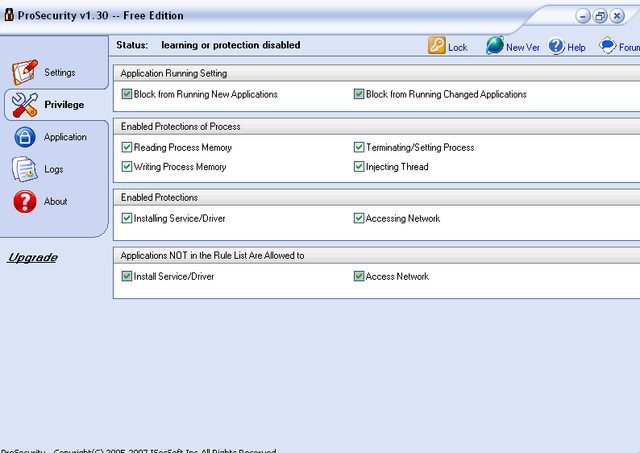Select the Privilege tab label
640x453 pixels.
coord(64,105)
